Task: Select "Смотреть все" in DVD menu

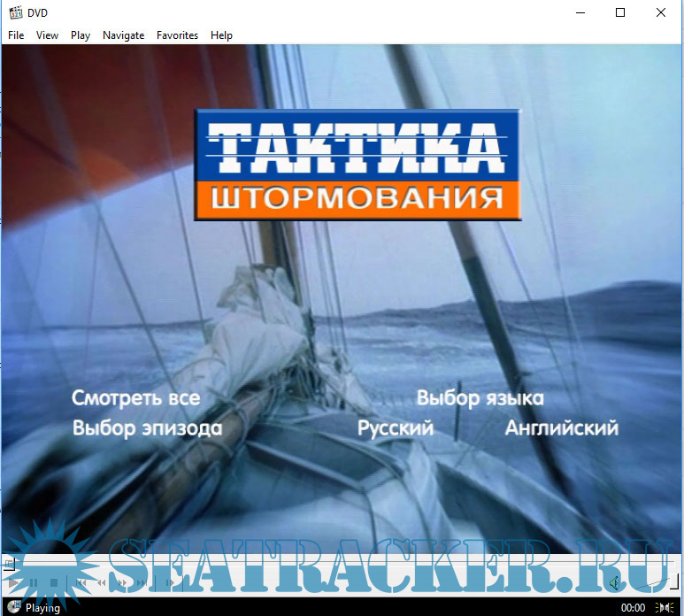Action: point(135,398)
